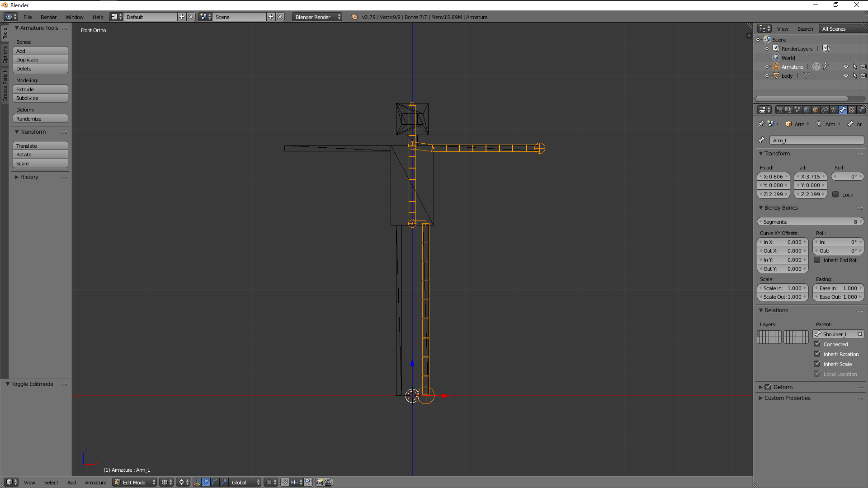Enable Inherit End Roll checkbox

pos(817,260)
